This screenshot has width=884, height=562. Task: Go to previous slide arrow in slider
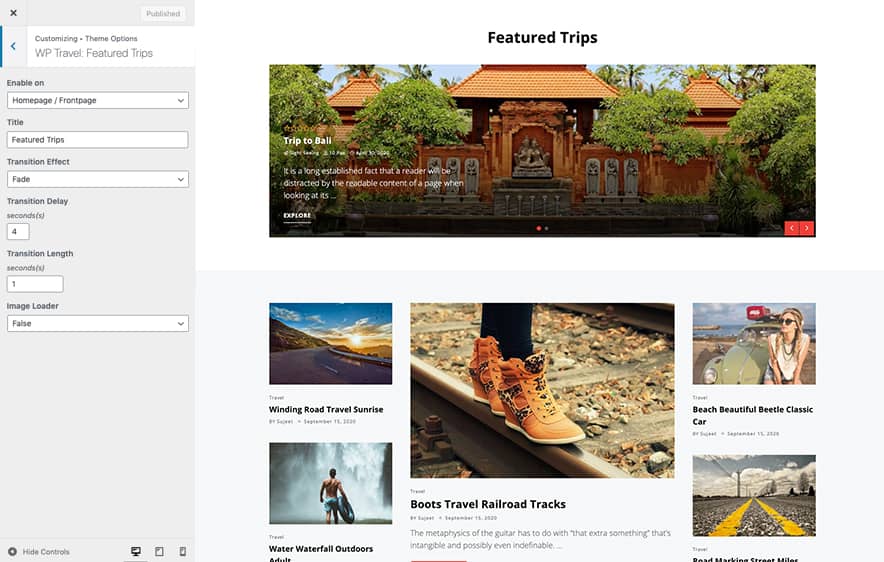[x=792, y=228]
